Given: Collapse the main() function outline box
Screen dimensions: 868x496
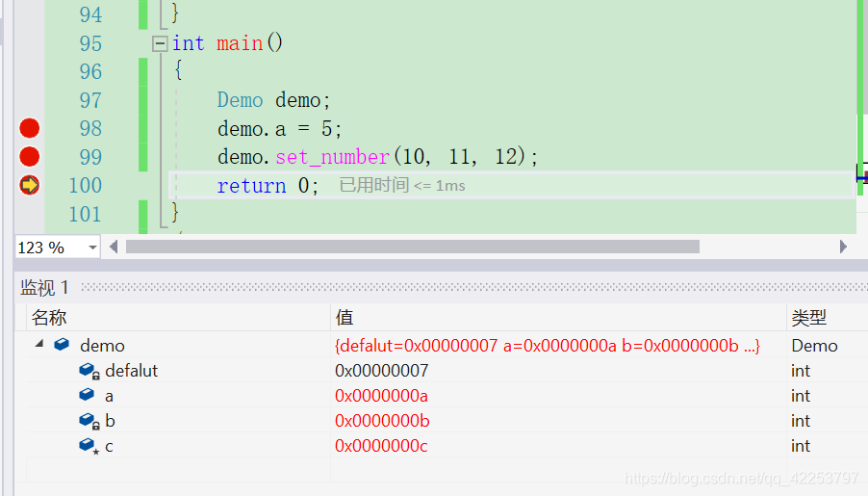Looking at the screenshot, I should click(160, 43).
